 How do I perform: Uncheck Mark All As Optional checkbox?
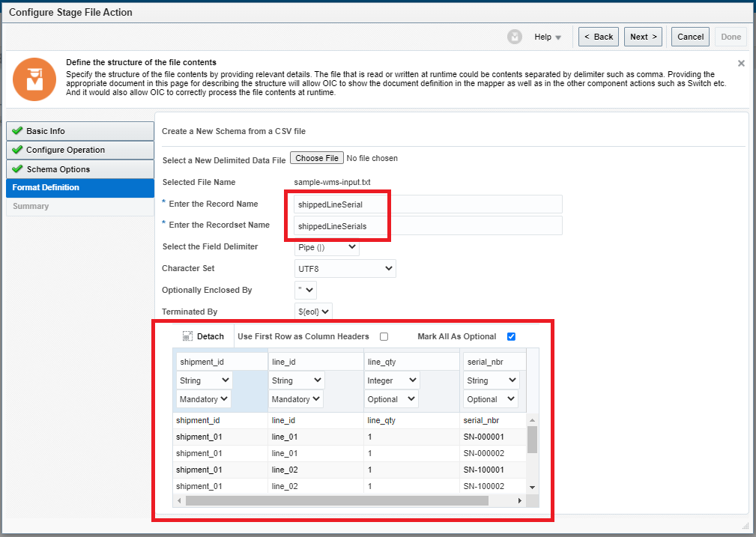click(x=511, y=336)
